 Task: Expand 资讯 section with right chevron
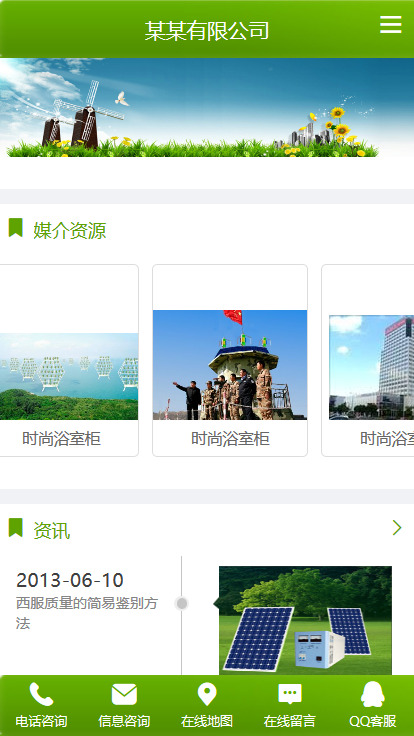click(x=397, y=528)
